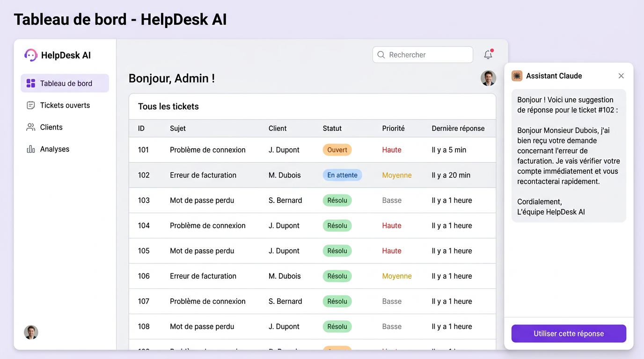
Task: Select ticket ID 108
Action: click(x=144, y=327)
